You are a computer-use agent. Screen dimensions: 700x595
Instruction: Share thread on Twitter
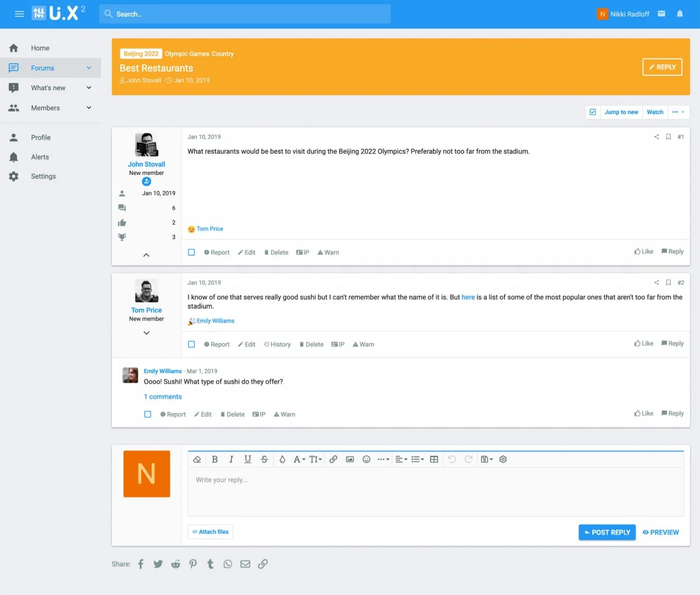click(x=158, y=564)
